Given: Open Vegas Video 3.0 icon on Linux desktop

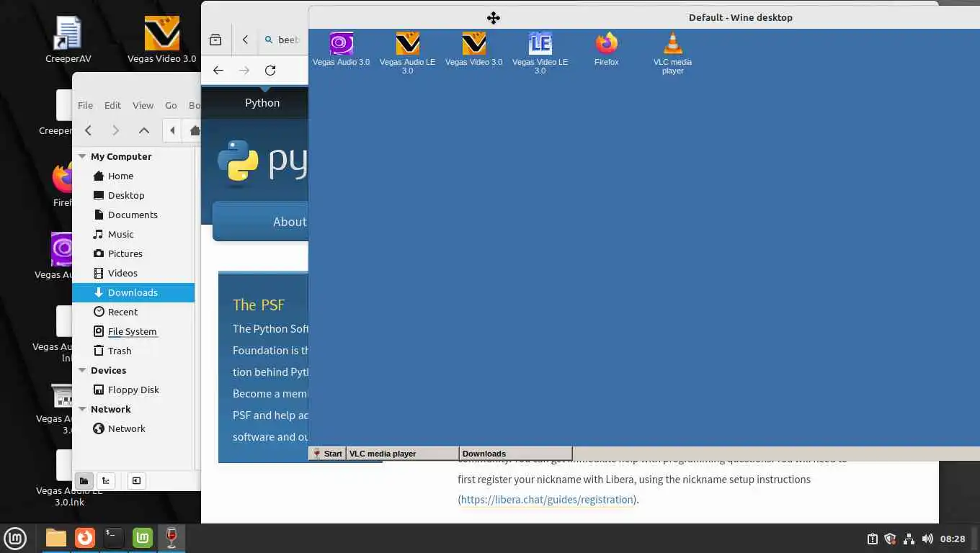Looking at the screenshot, I should (161, 40).
